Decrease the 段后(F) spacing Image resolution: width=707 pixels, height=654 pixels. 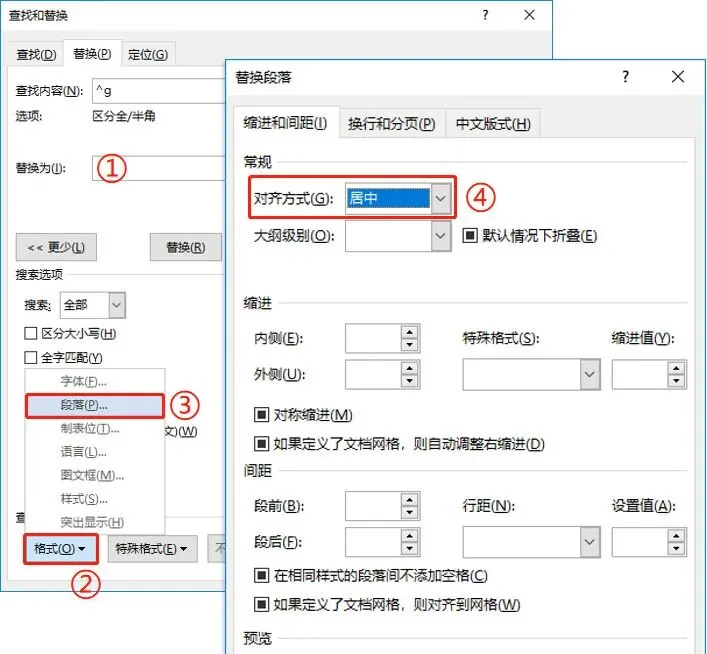(409, 548)
